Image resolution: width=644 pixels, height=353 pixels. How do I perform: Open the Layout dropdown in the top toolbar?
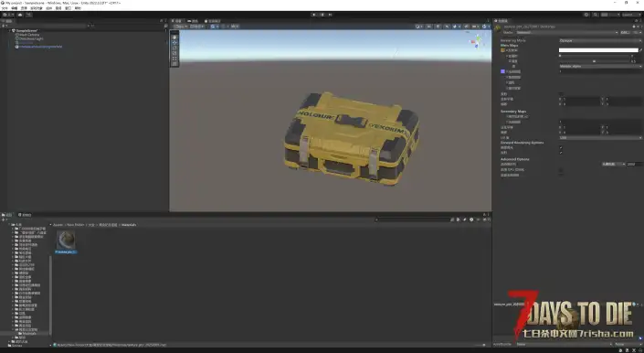(631, 15)
